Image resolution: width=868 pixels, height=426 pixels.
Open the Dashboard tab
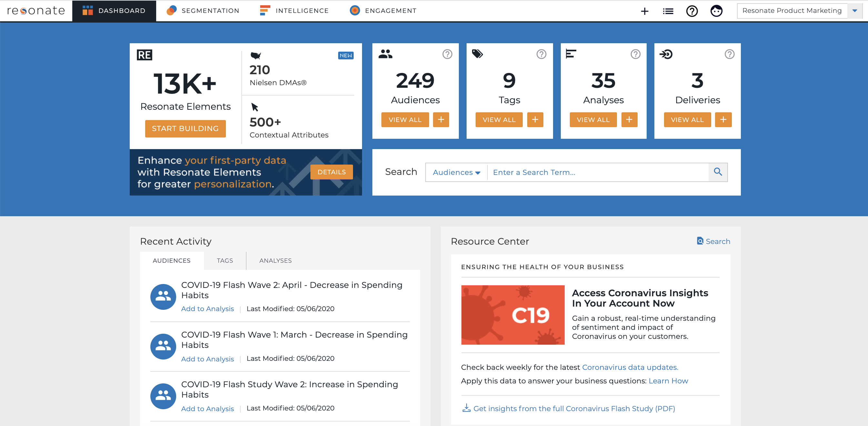click(114, 11)
